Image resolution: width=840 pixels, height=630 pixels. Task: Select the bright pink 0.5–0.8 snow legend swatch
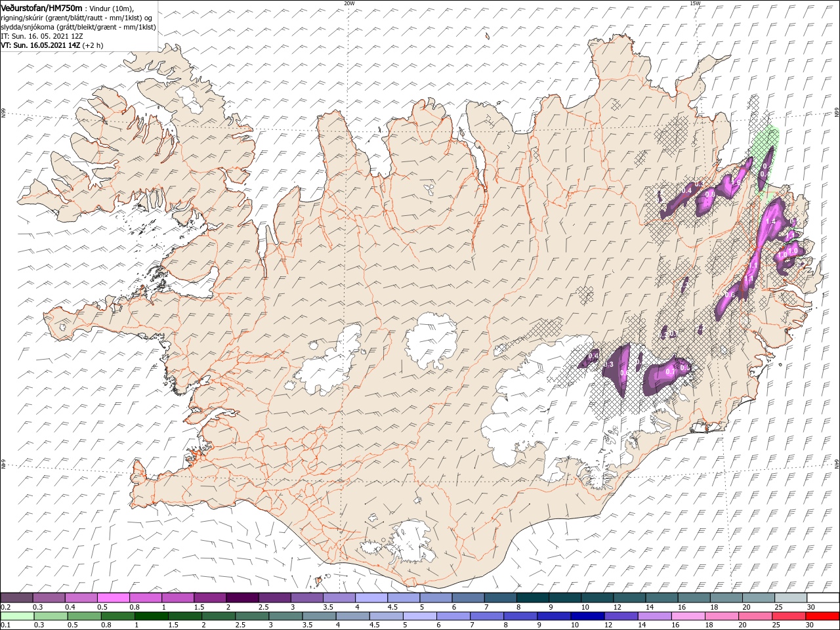[113, 598]
